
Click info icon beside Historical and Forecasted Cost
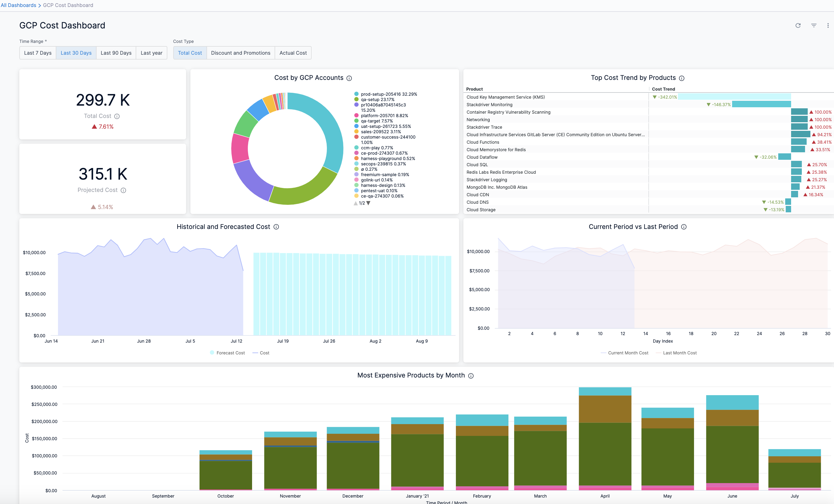coord(276,227)
